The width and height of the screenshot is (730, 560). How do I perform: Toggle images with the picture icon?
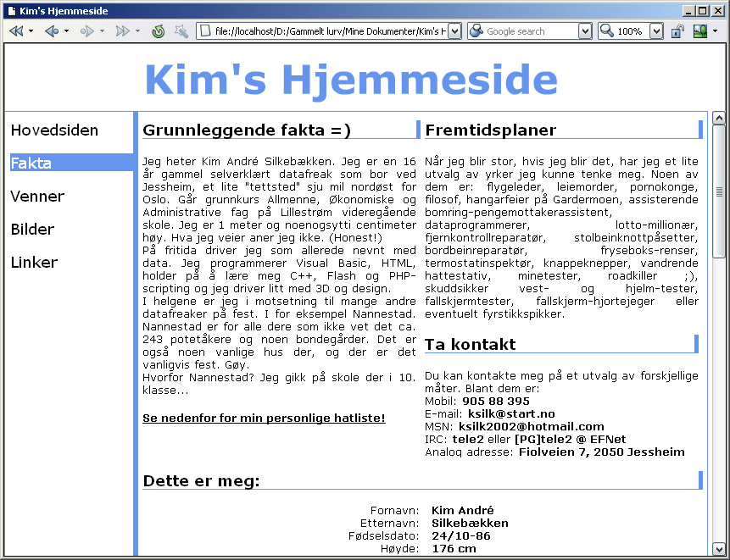tap(699, 31)
